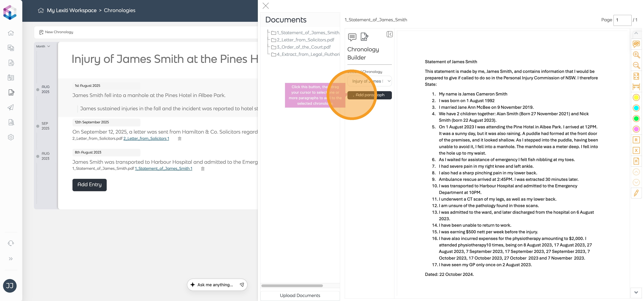
Task: Click the redact X box icon
Action: coord(636,150)
